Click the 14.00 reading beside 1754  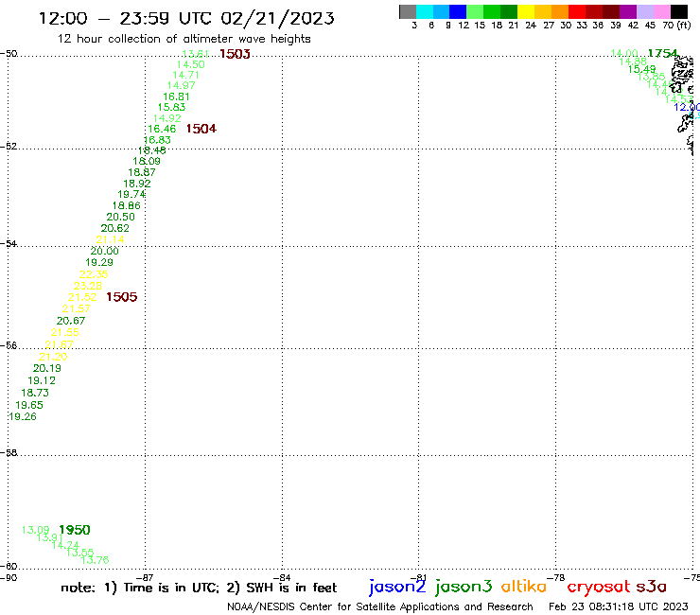pos(624,54)
